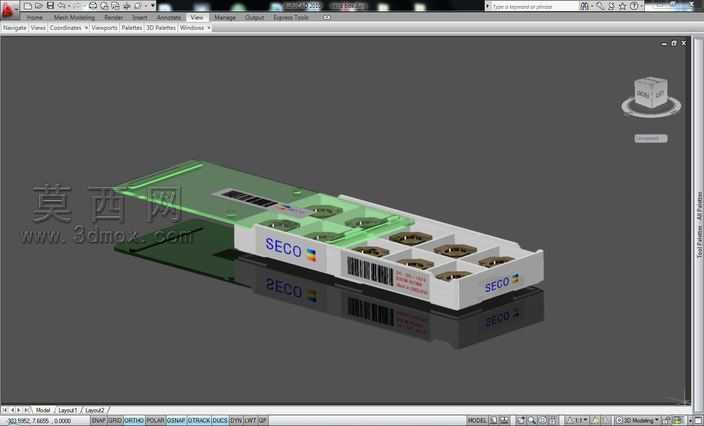The width and height of the screenshot is (704, 426).
Task: Open the Express Tools ribbon tab
Action: pos(291,18)
